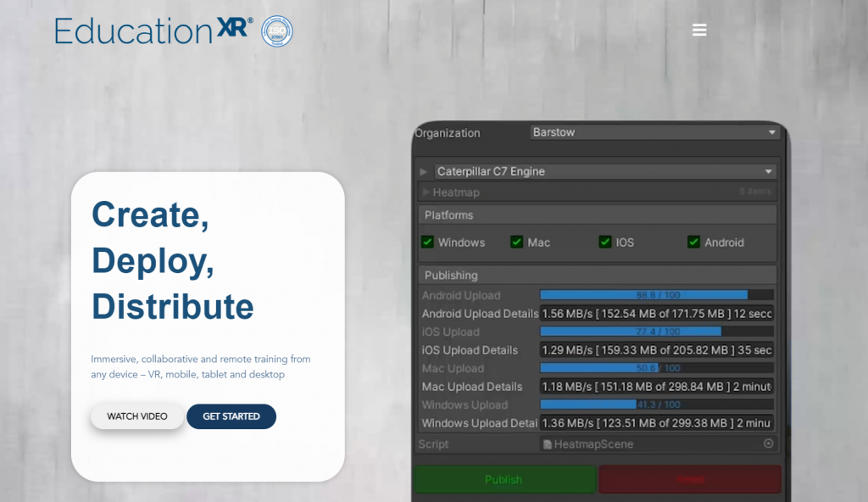Click the 'Organization' label
The width and height of the screenshot is (868, 502).
point(448,133)
